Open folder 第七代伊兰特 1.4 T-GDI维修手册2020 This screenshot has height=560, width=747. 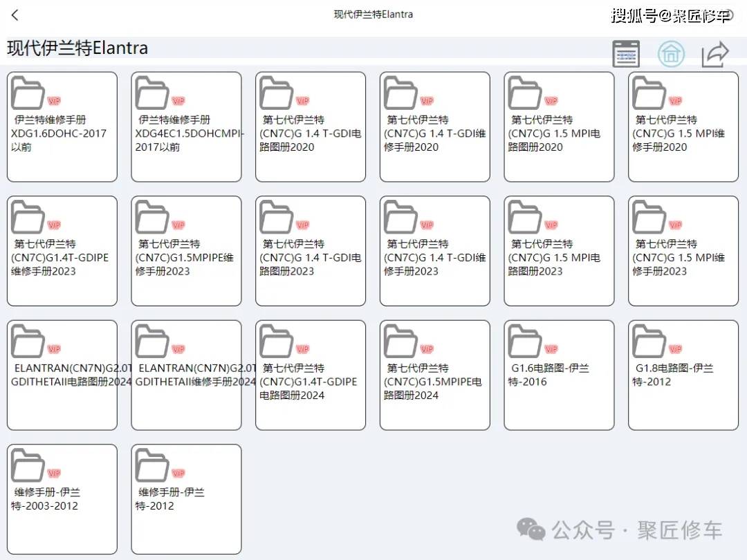[435, 127]
